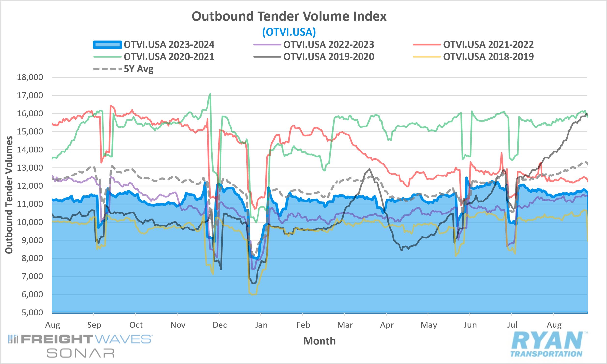Click the Dec x-axis label

[220, 325]
